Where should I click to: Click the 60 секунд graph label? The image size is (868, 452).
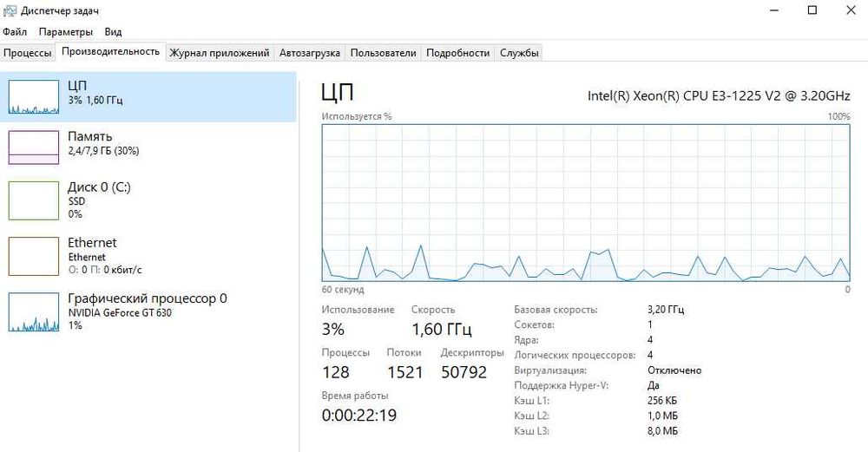click(x=343, y=290)
